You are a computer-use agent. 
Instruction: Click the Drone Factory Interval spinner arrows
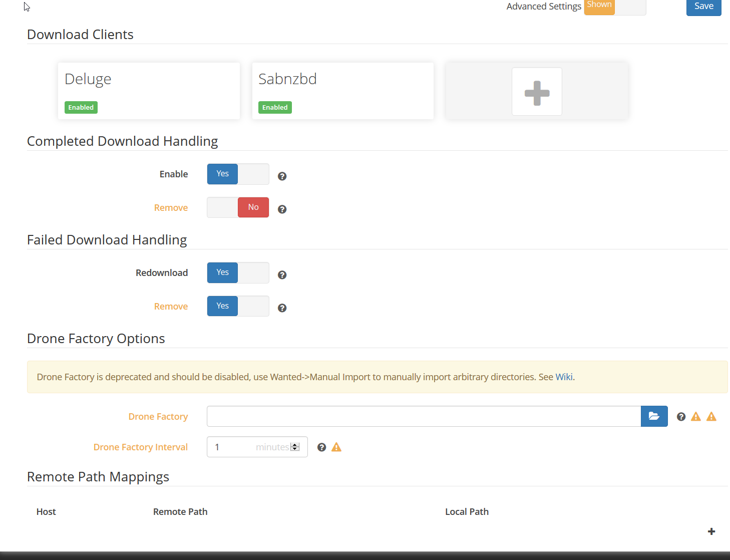click(295, 447)
